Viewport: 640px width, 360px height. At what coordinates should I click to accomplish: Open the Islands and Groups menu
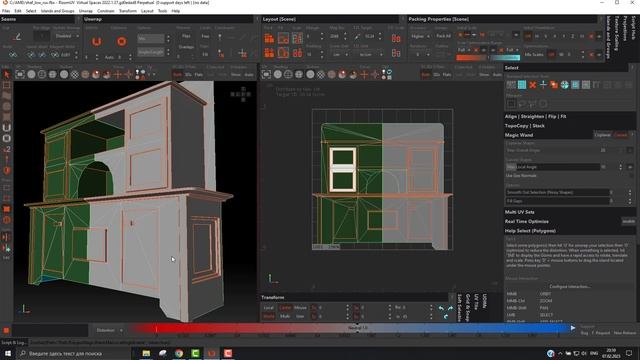click(58, 11)
